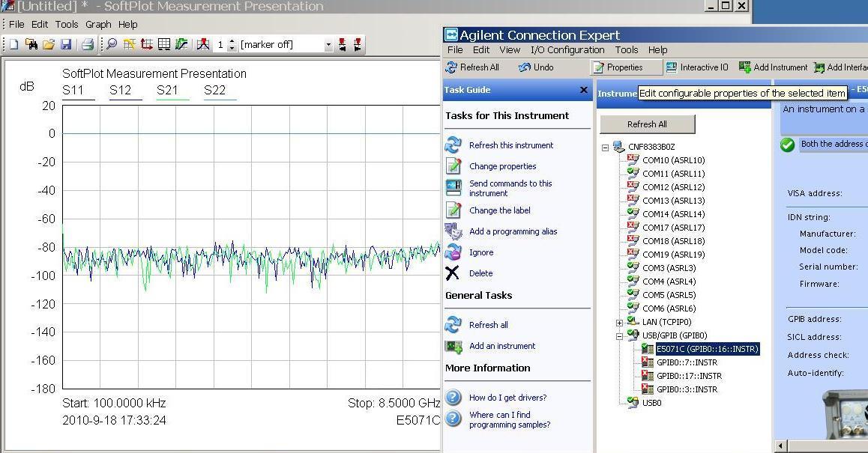Select COM6 (ASRL6) in instrument tree

pos(669,308)
